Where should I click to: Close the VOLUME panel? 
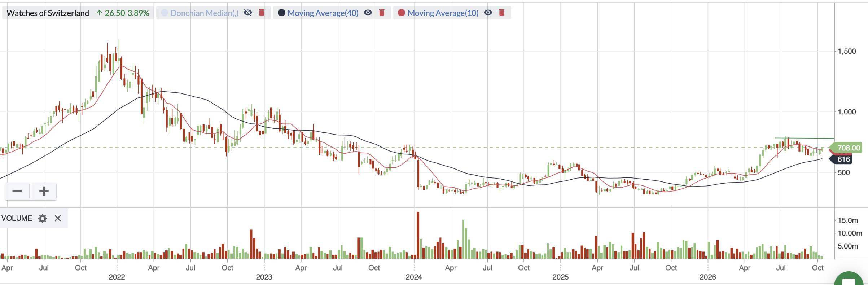tap(58, 218)
